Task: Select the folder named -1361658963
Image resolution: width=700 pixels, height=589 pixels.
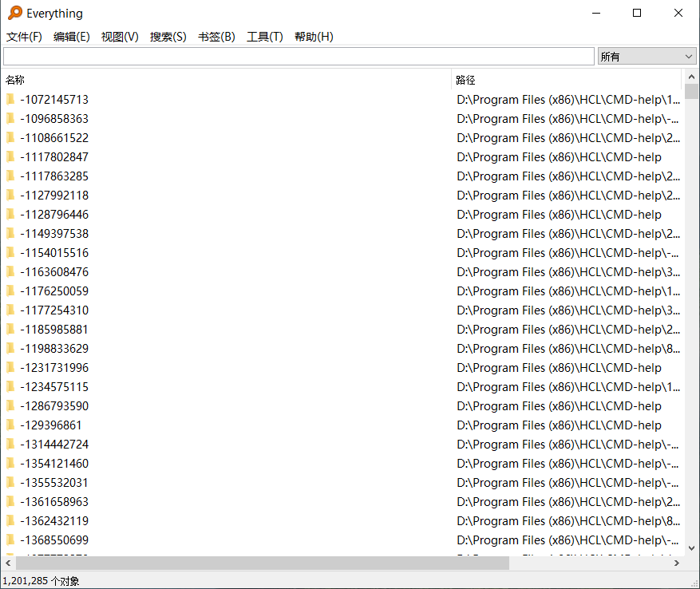Action: (x=54, y=502)
